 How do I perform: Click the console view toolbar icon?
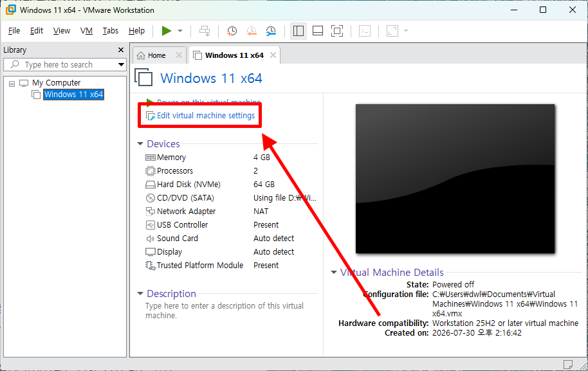365,31
